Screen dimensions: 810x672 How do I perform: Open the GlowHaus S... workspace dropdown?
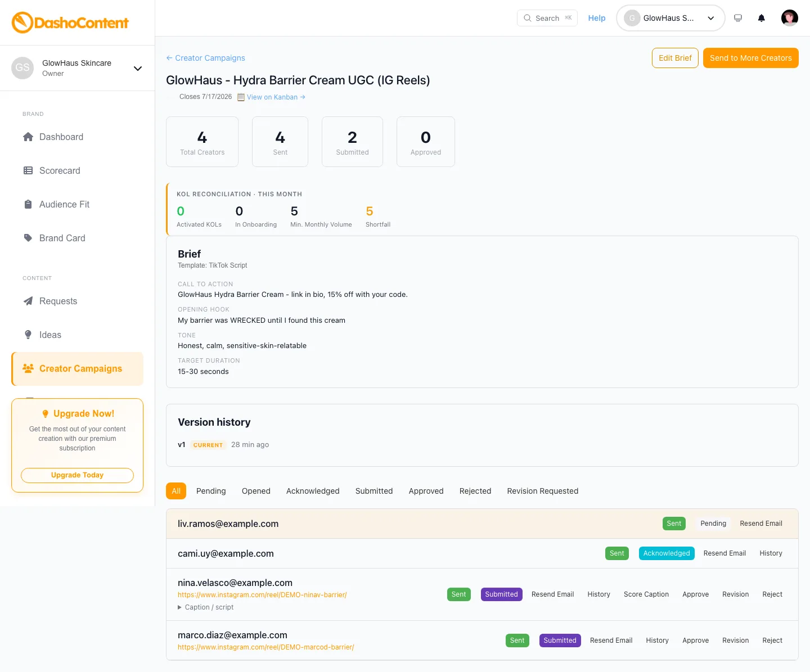click(x=670, y=18)
